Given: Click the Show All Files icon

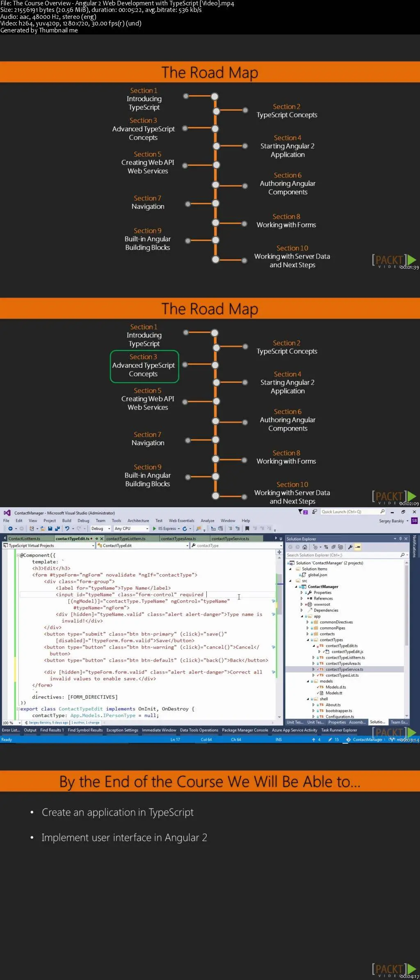Looking at the screenshot, I should [340, 547].
